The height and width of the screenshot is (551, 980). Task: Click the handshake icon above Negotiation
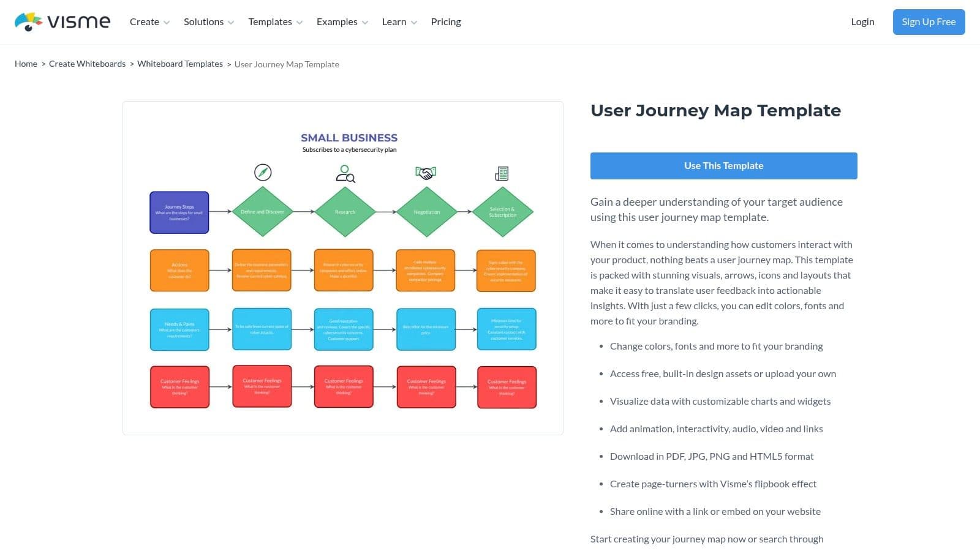click(x=426, y=173)
